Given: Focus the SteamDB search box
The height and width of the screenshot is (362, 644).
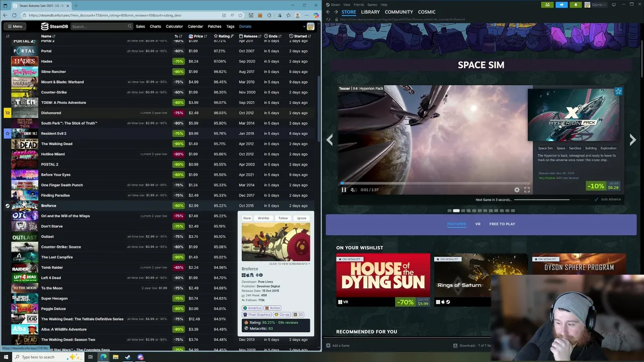Looking at the screenshot, I should point(101,26).
